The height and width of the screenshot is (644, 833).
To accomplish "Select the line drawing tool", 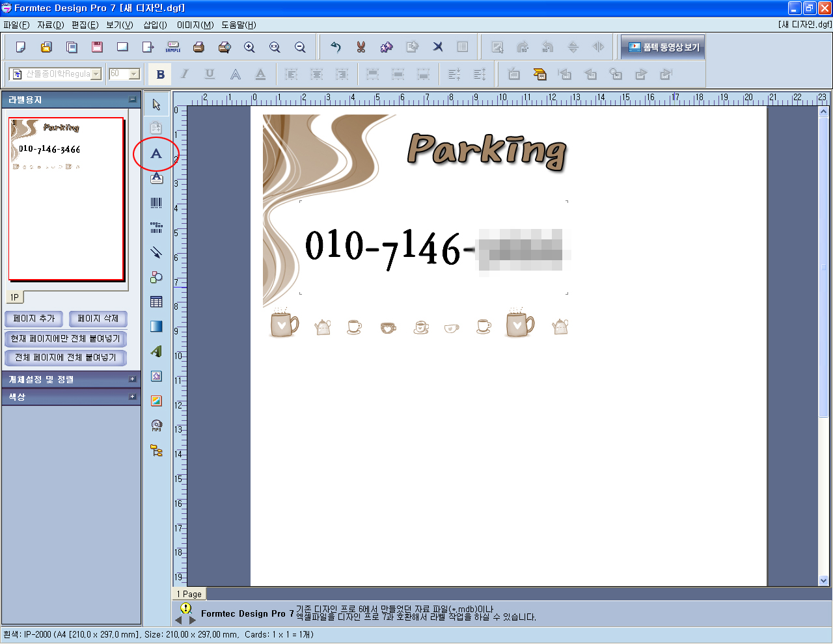I will point(156,252).
